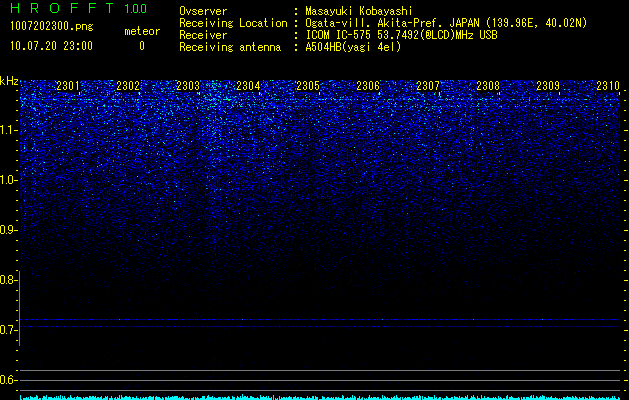The height and width of the screenshot is (400, 629).
Task: Select the file name 1007202300.png
Action: click(x=52, y=27)
